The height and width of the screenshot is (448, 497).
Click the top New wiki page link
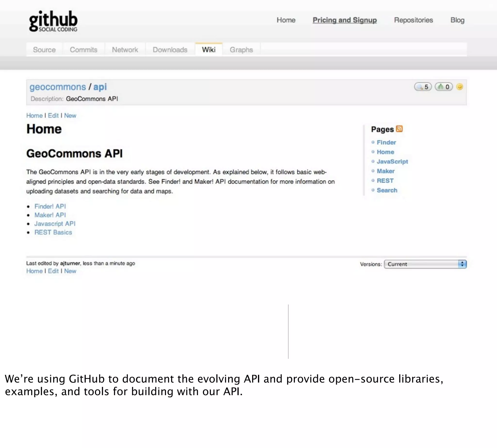[70, 116]
